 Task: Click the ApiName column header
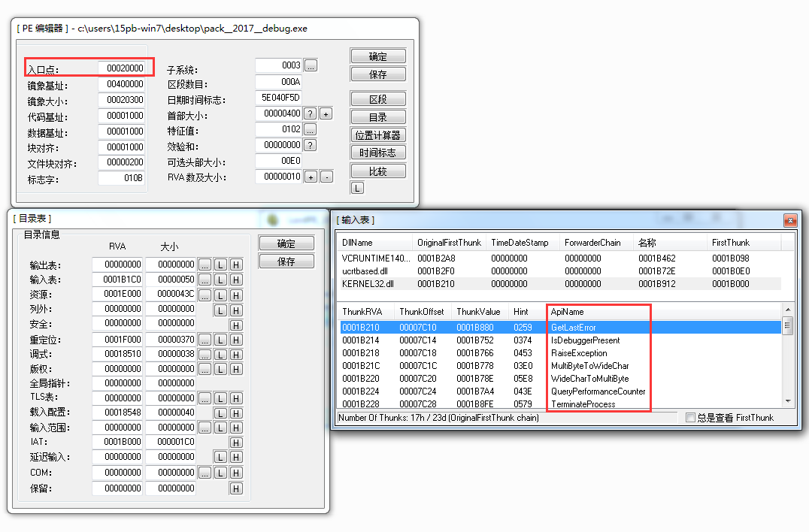click(663, 312)
